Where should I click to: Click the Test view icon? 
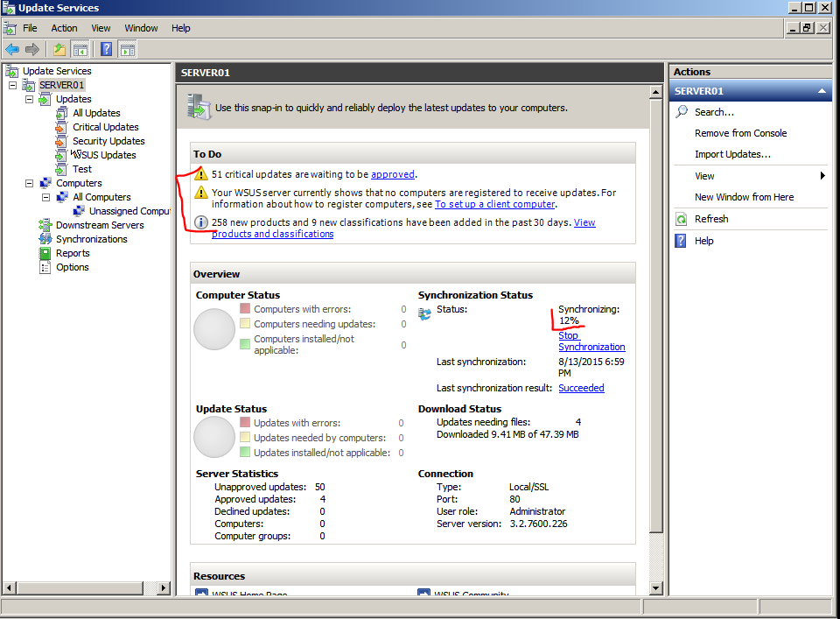pyautogui.click(x=62, y=169)
